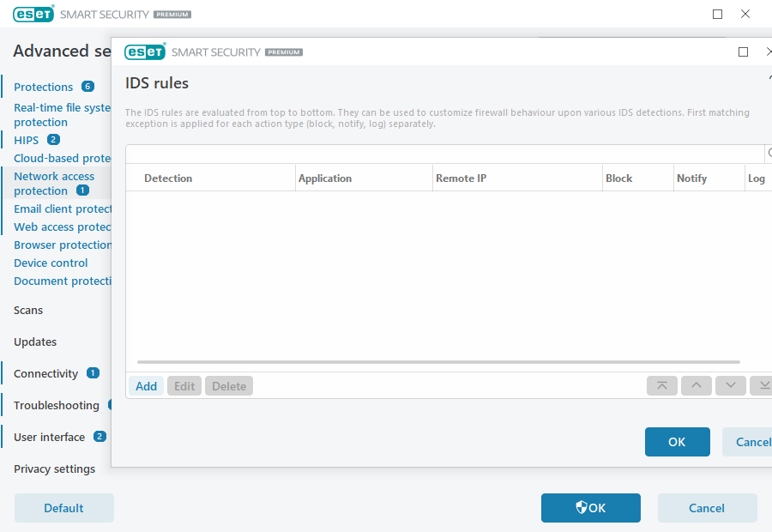
Task: Open the Scans section
Action: 28,311
